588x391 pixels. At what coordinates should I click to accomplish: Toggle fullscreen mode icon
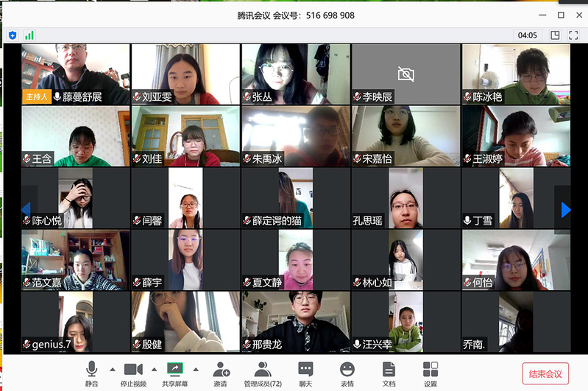click(573, 35)
